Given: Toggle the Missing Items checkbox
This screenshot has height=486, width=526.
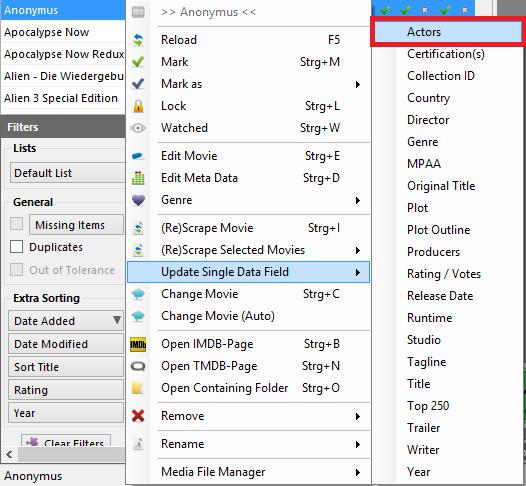Looking at the screenshot, I should 16,224.
